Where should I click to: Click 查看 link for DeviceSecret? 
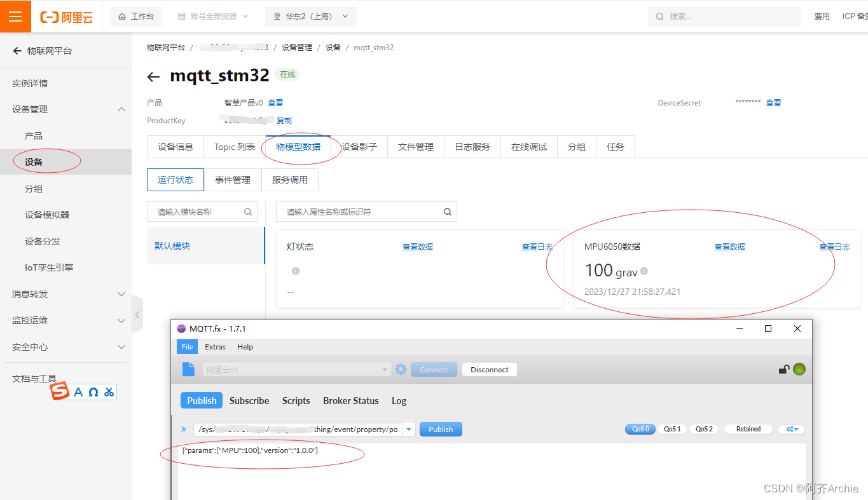773,102
